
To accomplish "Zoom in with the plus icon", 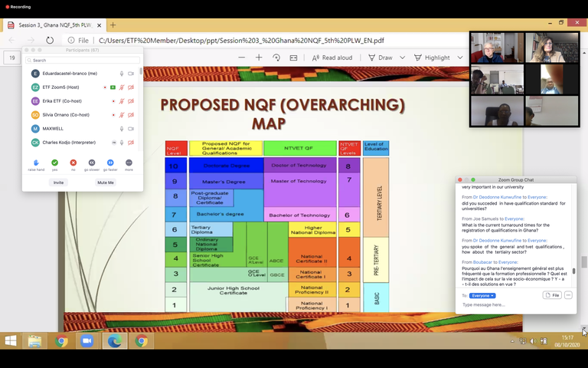I will 258,58.
